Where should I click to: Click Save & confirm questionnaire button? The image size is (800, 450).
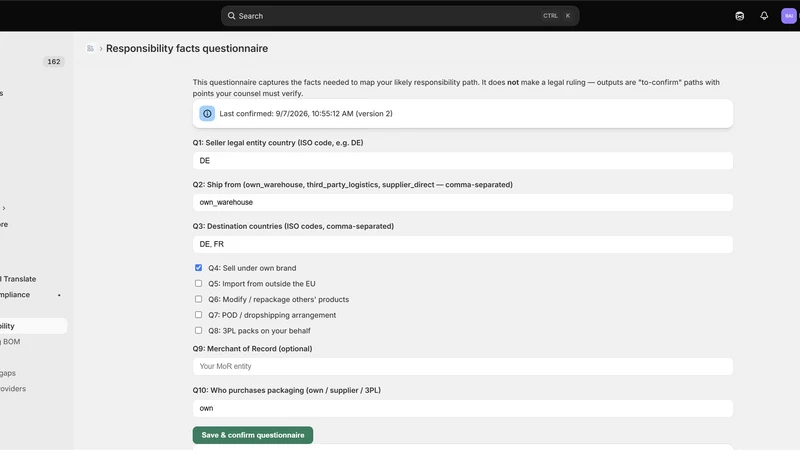point(253,435)
